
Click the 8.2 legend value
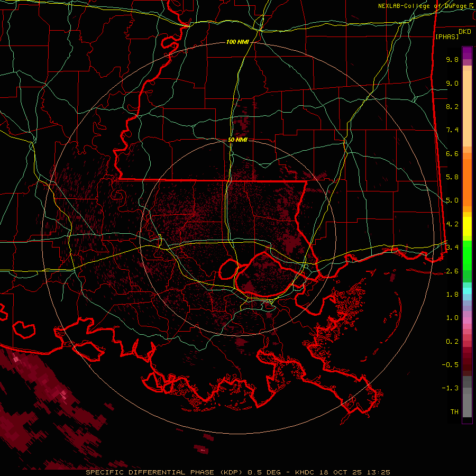click(x=452, y=106)
